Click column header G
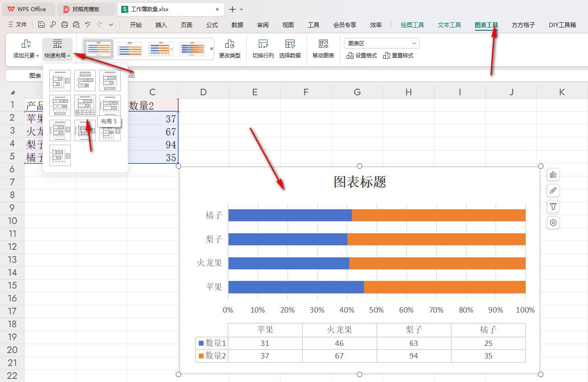 point(357,92)
